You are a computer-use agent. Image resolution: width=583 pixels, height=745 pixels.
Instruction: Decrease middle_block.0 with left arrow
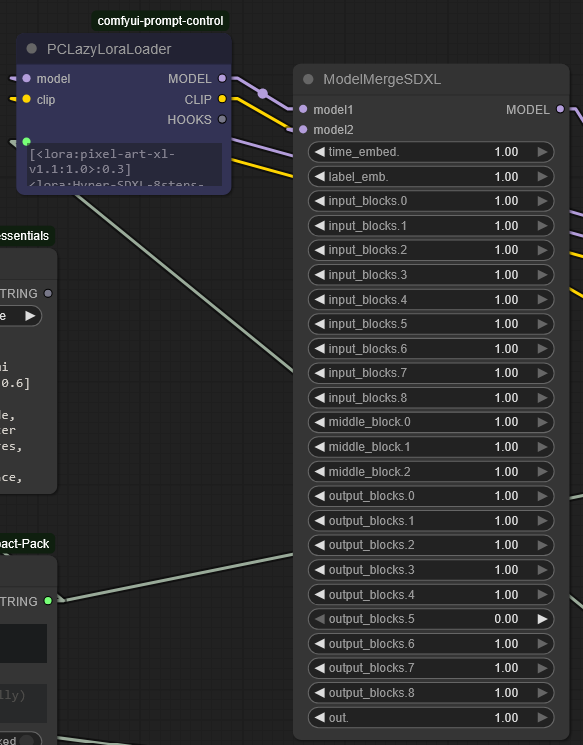[x=319, y=422]
